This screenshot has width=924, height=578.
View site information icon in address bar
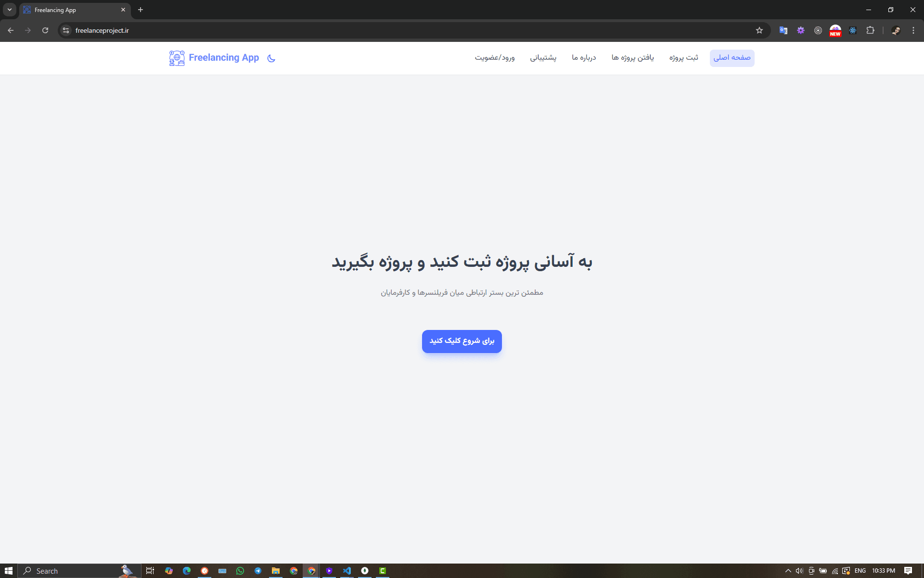(66, 30)
